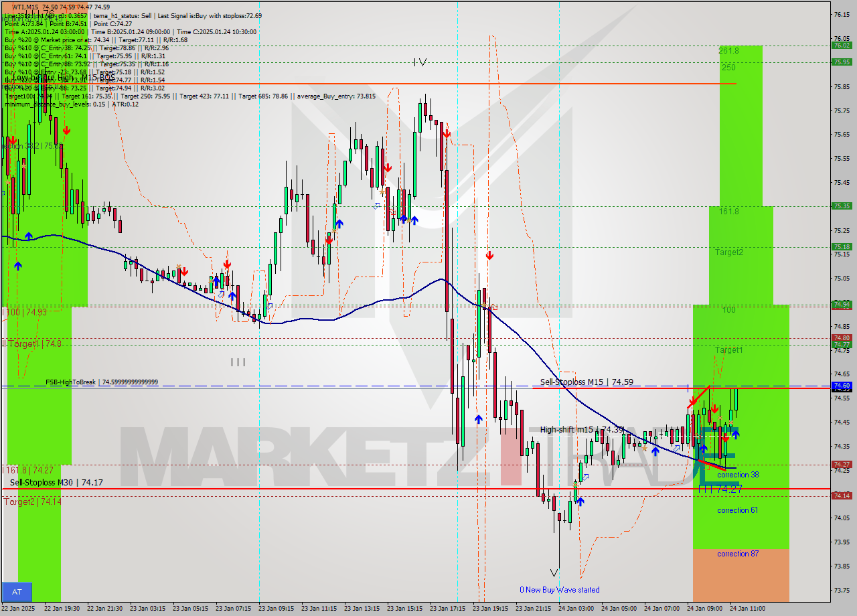
Task: Click the '22 Jan 2025' date on time axis
Action: (19, 609)
